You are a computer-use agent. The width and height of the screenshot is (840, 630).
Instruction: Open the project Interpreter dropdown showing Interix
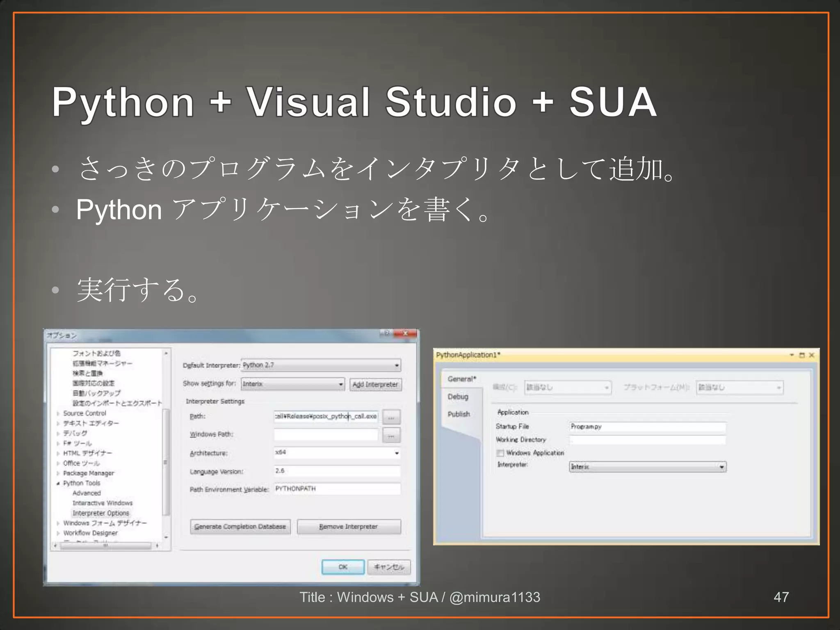tap(648, 467)
